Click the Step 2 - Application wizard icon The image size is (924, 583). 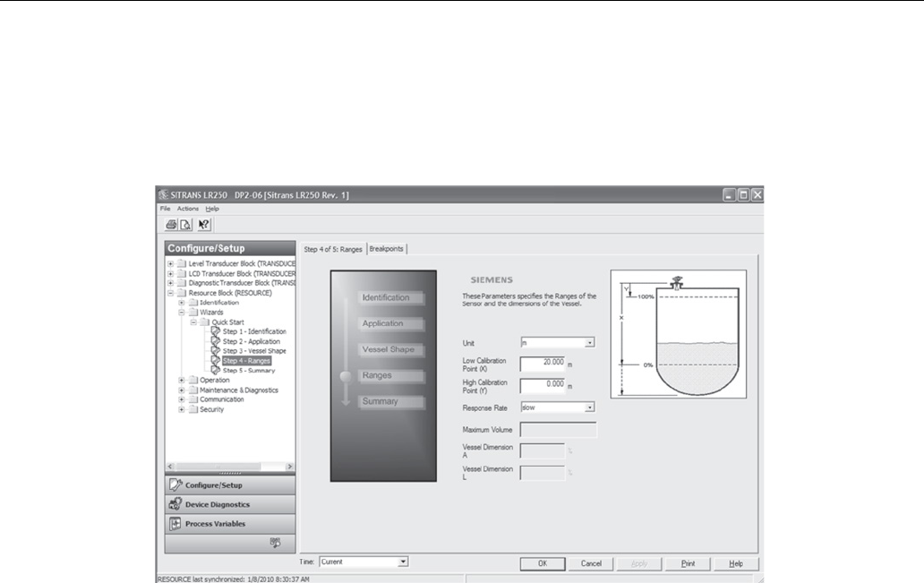pyautogui.click(x=216, y=341)
